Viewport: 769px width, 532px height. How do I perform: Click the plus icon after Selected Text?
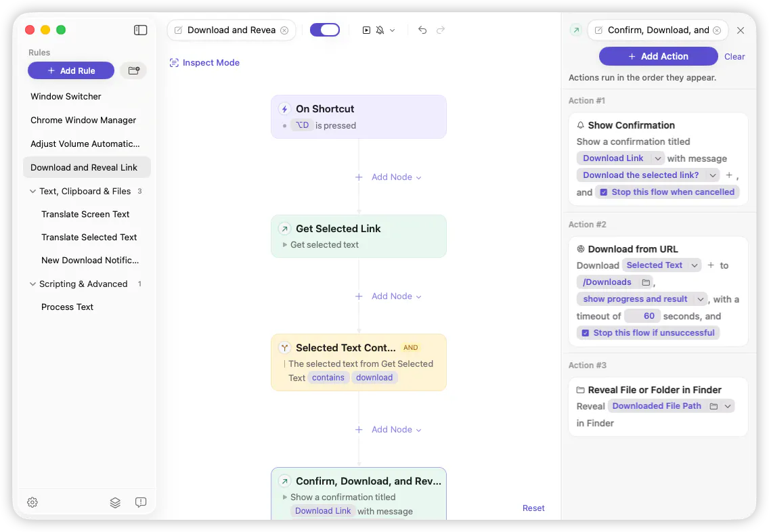pyautogui.click(x=711, y=265)
